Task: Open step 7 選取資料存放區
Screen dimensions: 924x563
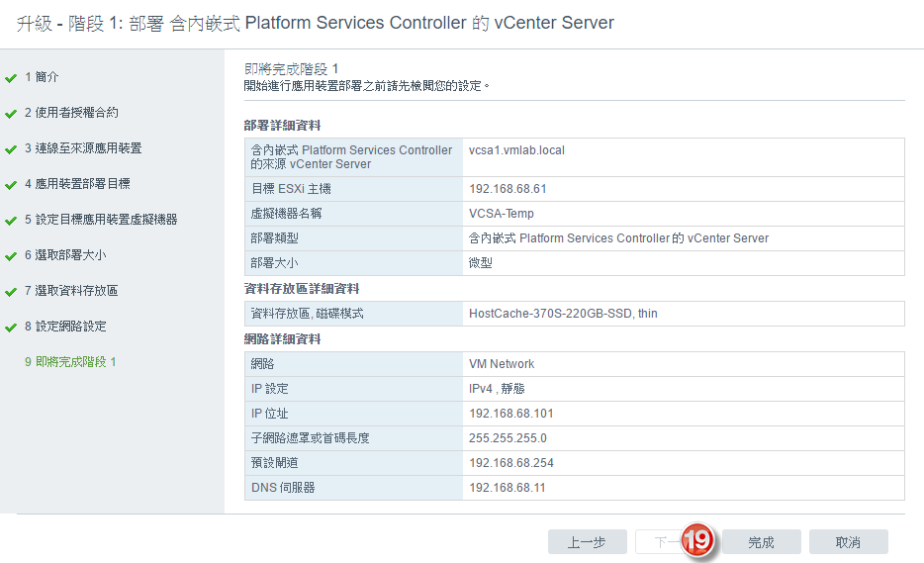Action: [71, 291]
